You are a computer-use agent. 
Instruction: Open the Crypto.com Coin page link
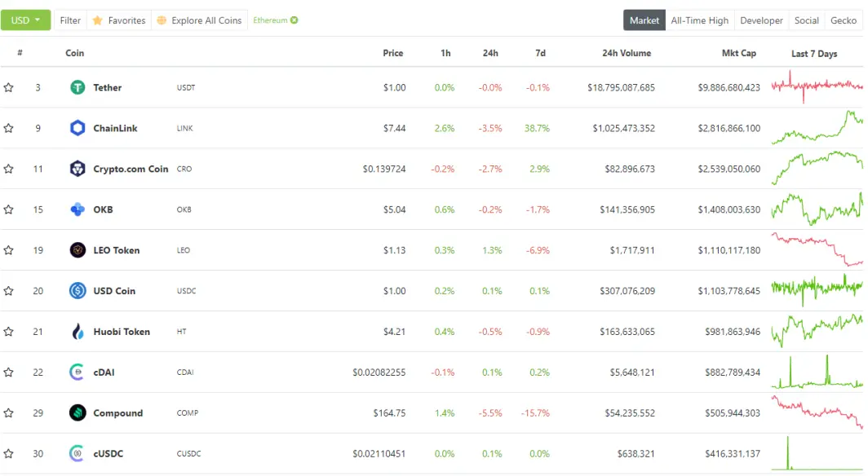click(131, 170)
